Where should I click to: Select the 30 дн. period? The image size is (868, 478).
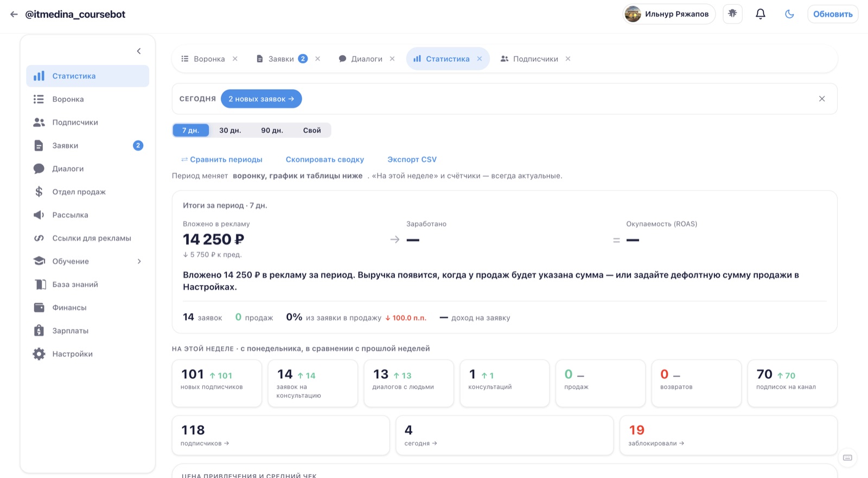[x=230, y=130]
